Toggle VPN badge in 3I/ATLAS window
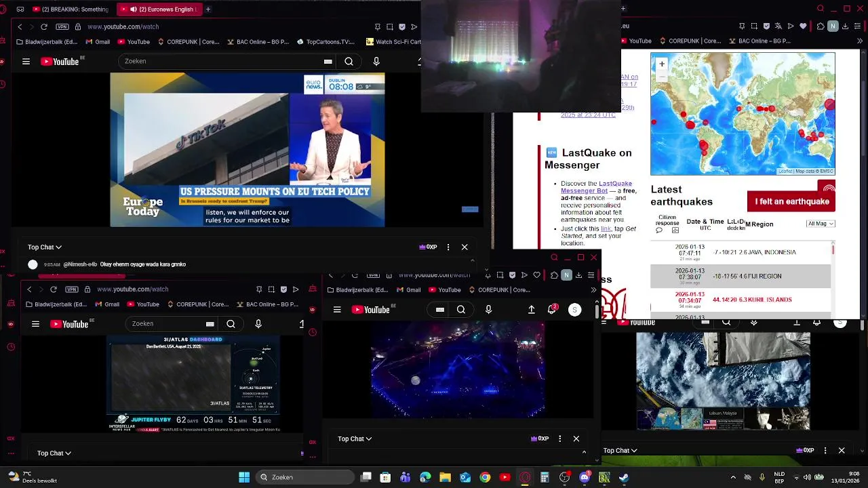 click(x=72, y=289)
